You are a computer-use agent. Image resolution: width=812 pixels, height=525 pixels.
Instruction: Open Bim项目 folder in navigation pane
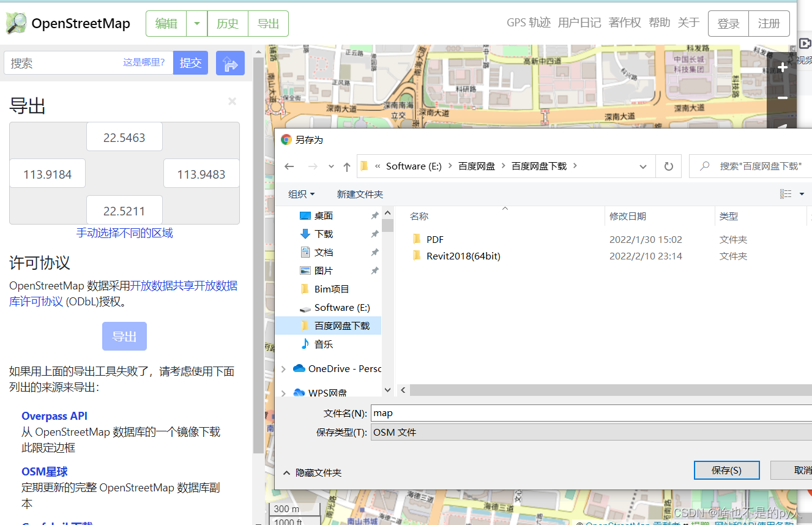pyautogui.click(x=332, y=289)
